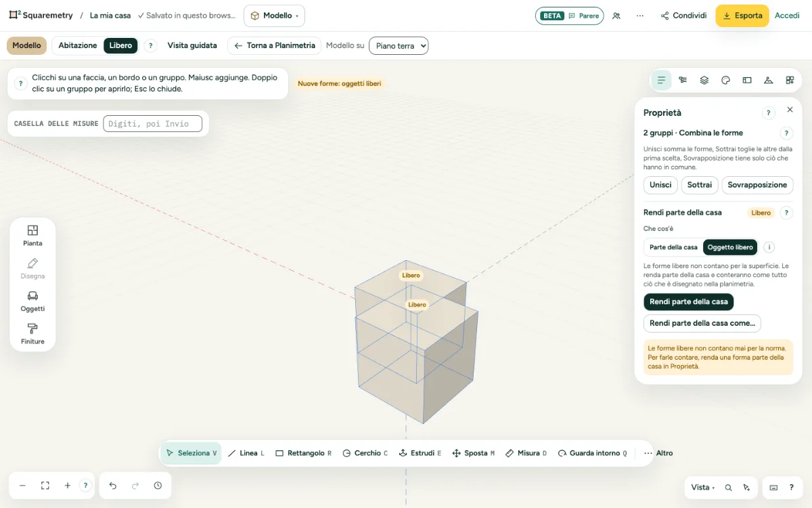Open the top bar more options ellipsis

[x=640, y=16]
